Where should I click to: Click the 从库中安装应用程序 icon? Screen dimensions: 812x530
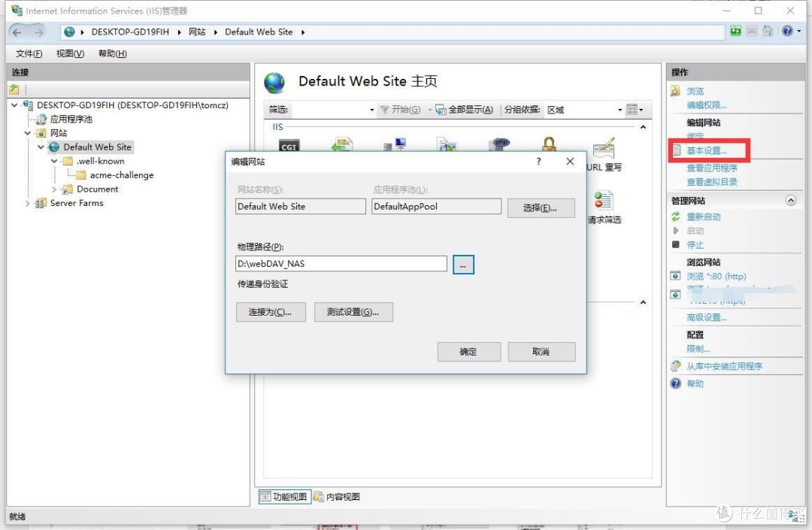tap(676, 367)
